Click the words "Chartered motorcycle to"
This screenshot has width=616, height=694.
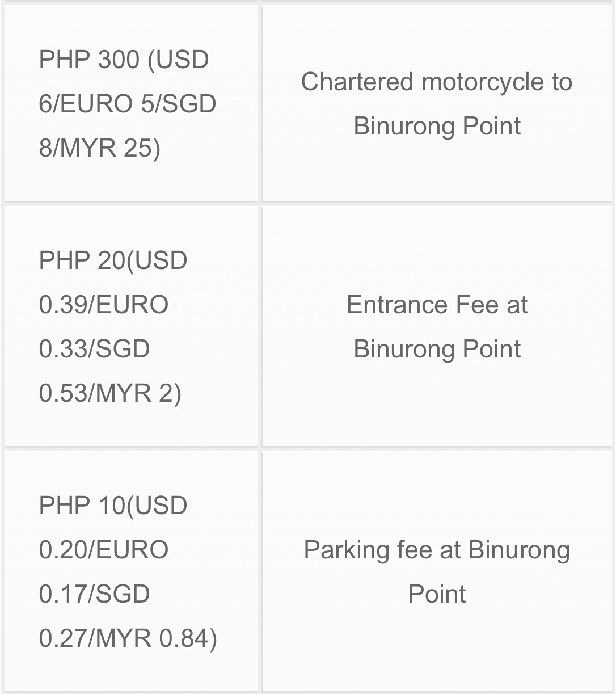tap(436, 82)
